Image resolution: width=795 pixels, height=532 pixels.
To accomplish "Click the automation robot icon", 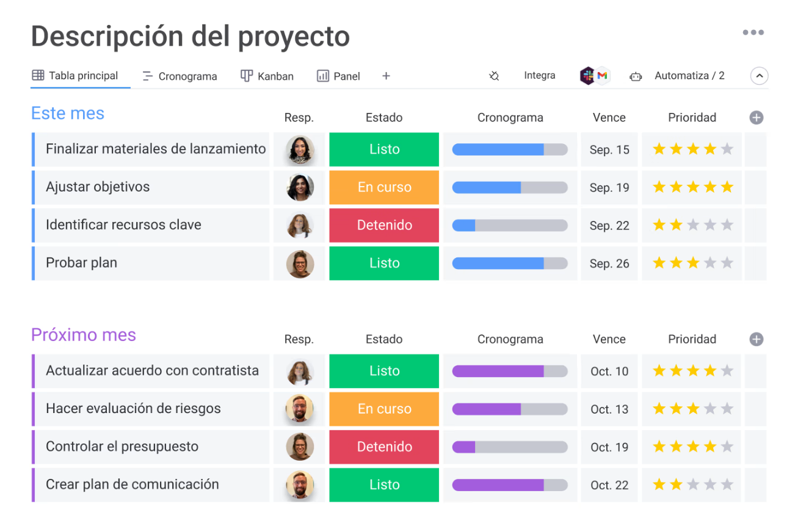I will 636,76.
